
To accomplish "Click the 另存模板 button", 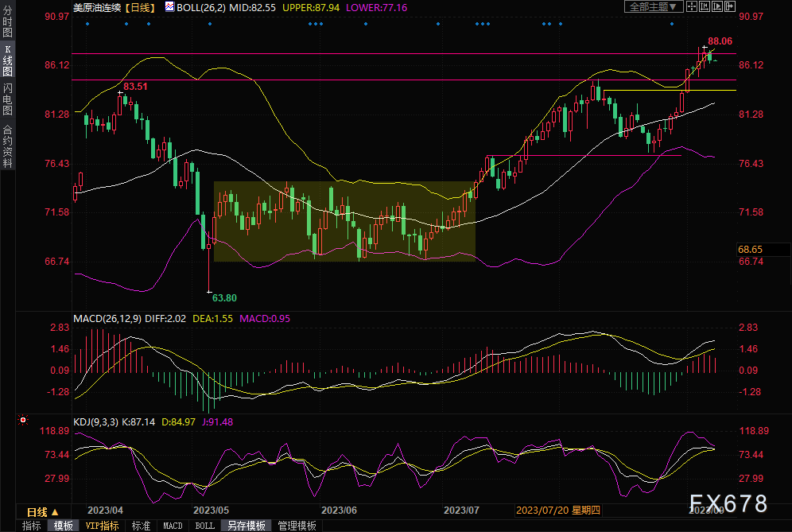I will click(246, 526).
